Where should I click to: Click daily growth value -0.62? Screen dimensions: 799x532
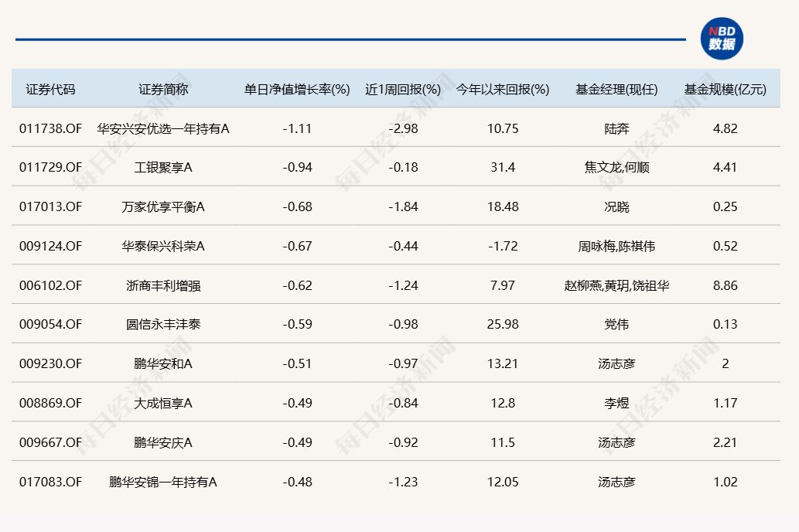(x=297, y=285)
